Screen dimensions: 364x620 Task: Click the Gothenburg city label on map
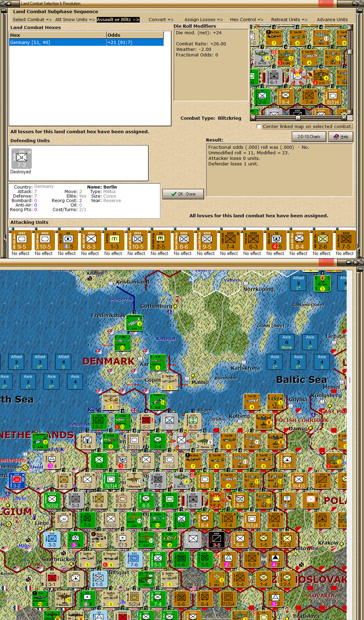(156, 306)
